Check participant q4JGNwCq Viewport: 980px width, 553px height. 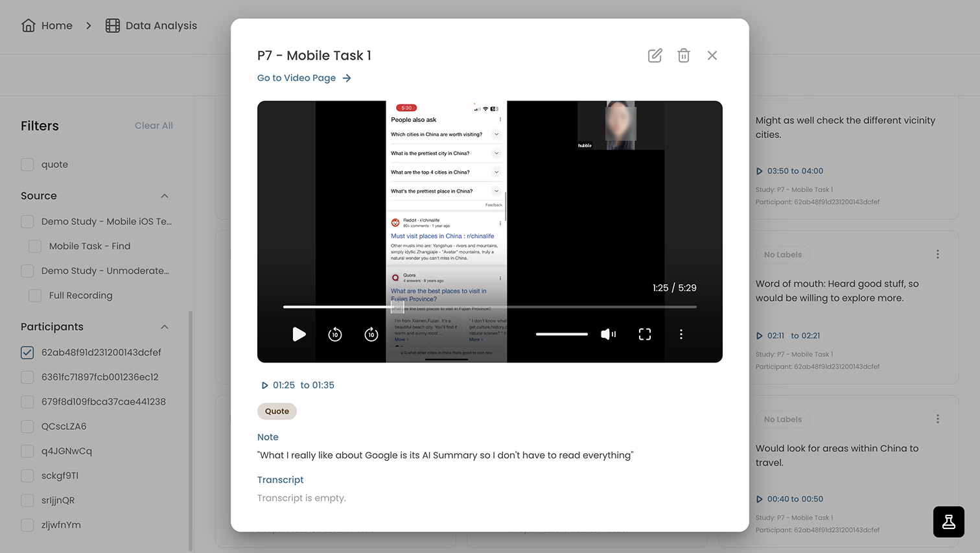27,451
